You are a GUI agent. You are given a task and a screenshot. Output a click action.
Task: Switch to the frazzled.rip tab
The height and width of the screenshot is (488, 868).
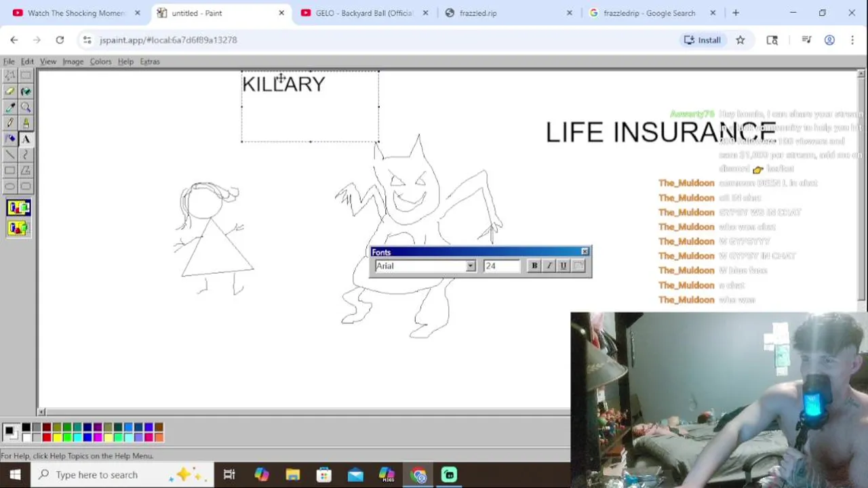(509, 13)
